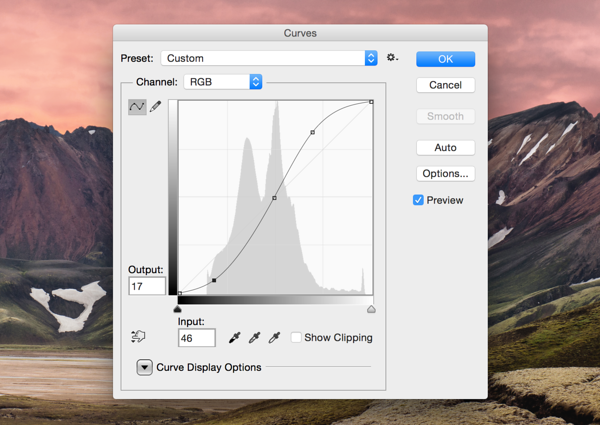
Task: Click the Auto button
Action: coord(445,148)
